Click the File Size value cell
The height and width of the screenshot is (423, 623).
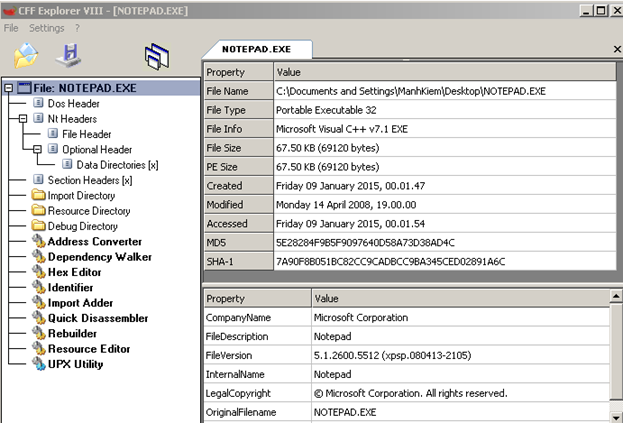[445, 148]
